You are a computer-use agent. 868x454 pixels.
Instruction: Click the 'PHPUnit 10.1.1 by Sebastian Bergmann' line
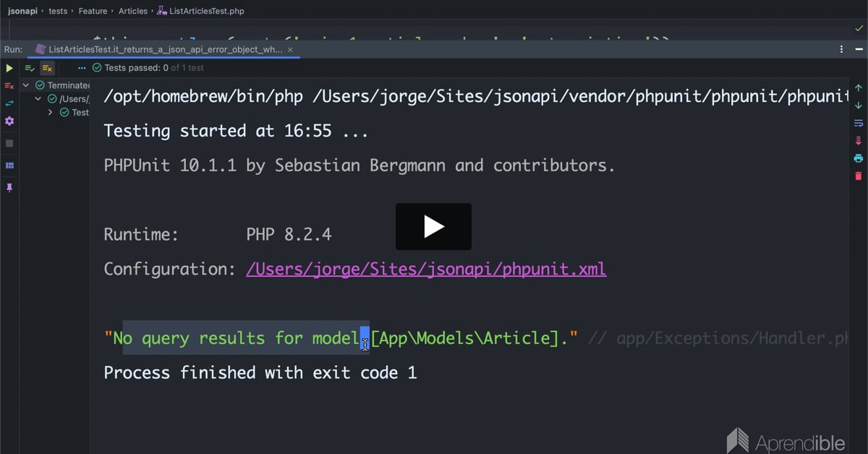359,166
